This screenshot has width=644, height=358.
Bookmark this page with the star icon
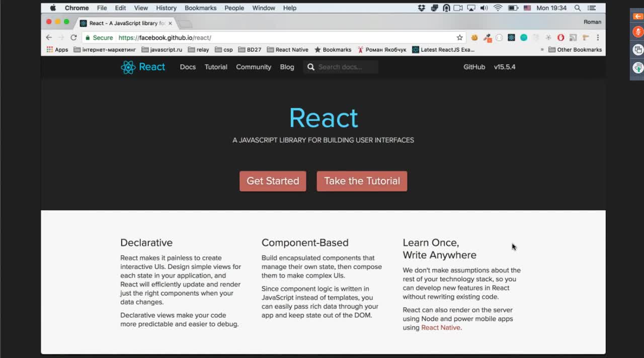tap(459, 38)
